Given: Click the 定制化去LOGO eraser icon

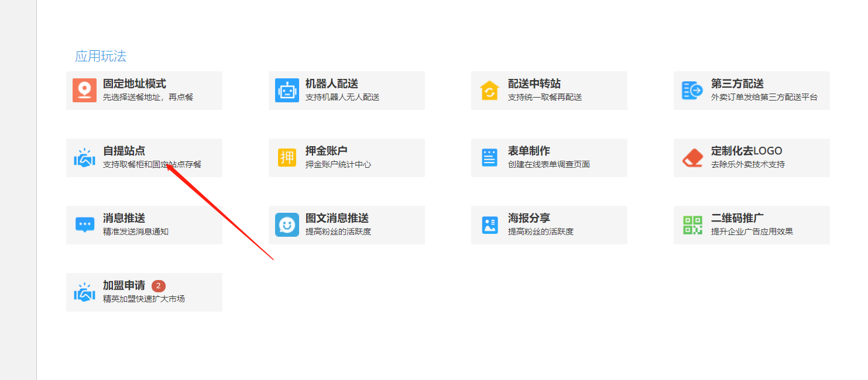Looking at the screenshot, I should point(692,158).
